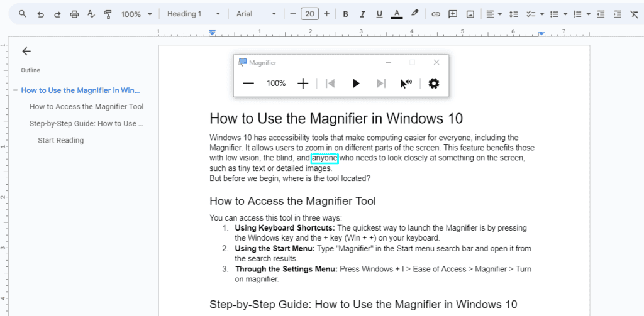Viewport: 644px width, 316px height.
Task: Open the Arial font dropdown
Action: [255, 14]
